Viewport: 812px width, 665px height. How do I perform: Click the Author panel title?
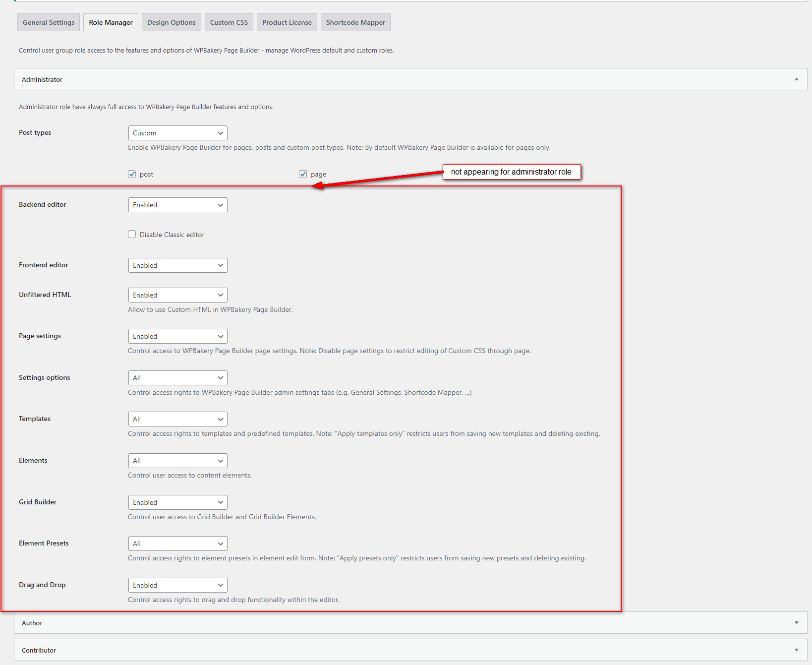(x=32, y=623)
